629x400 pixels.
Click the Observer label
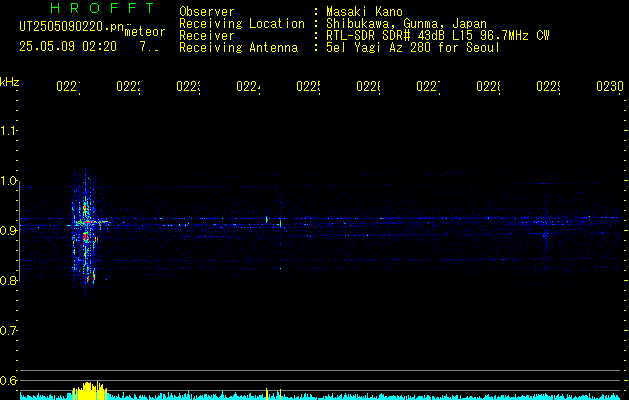pos(207,12)
